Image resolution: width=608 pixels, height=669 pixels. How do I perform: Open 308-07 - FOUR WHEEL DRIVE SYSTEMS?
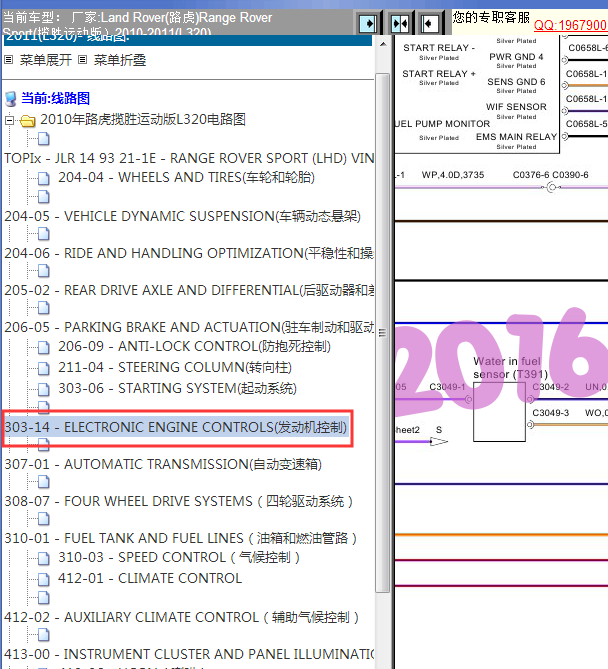pyautogui.click(x=178, y=501)
